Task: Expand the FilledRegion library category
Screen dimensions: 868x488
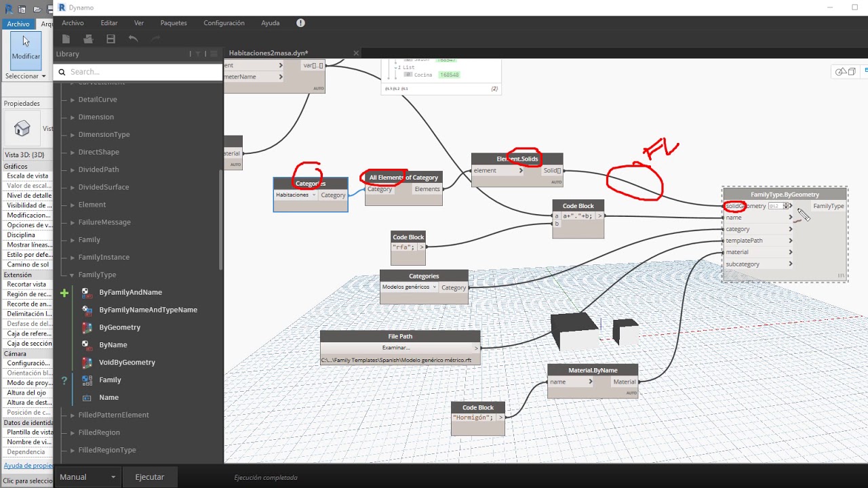Action: 73,432
